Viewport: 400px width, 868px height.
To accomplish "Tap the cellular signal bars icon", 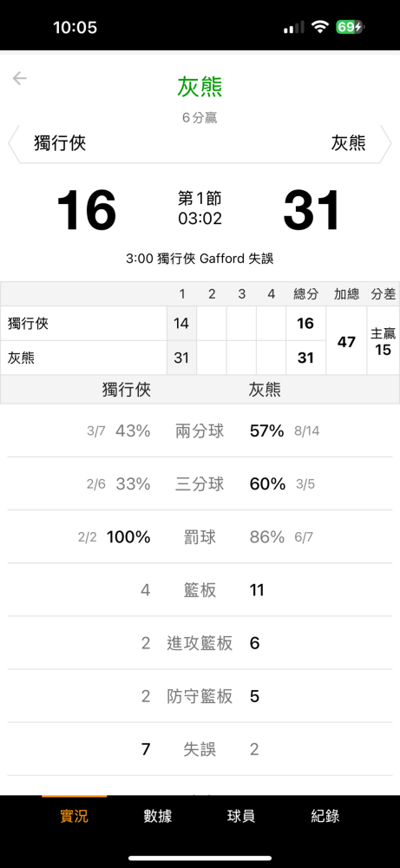I will point(294,27).
